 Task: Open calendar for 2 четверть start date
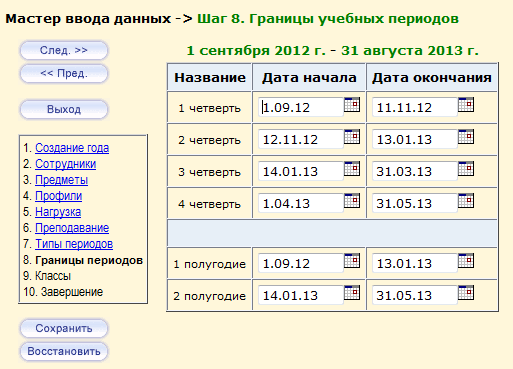click(352, 136)
